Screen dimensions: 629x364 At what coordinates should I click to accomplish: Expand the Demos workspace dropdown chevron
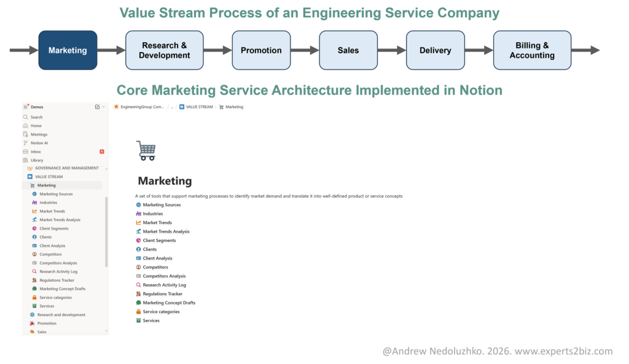[103, 107]
